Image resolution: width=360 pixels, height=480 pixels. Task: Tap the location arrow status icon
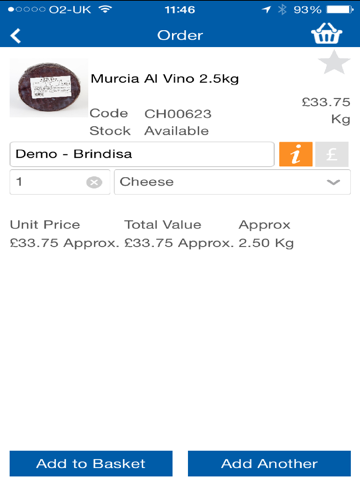(x=266, y=10)
